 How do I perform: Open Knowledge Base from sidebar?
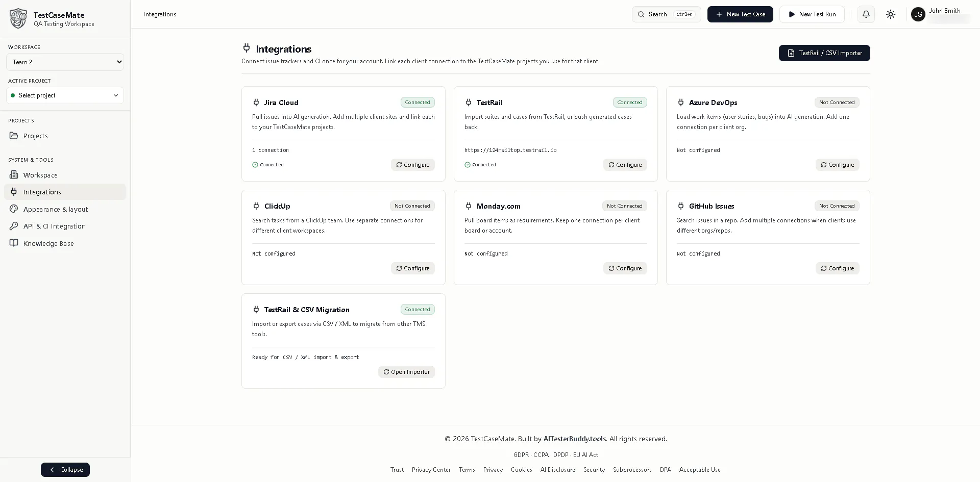point(65,243)
